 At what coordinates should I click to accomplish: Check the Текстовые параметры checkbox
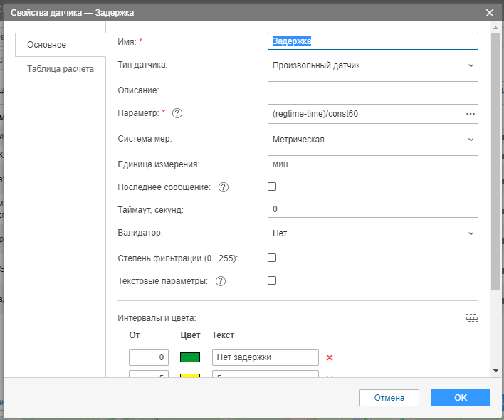[271, 280]
